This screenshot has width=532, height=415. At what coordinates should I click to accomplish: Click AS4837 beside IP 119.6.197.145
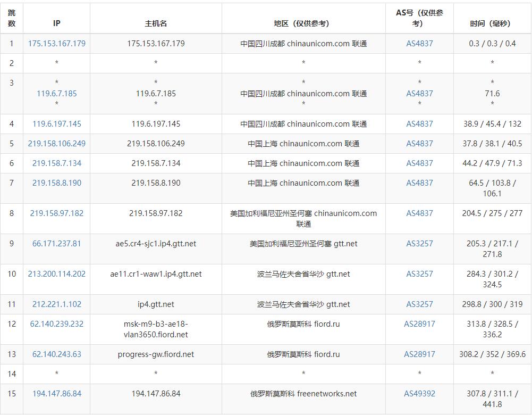click(419, 123)
